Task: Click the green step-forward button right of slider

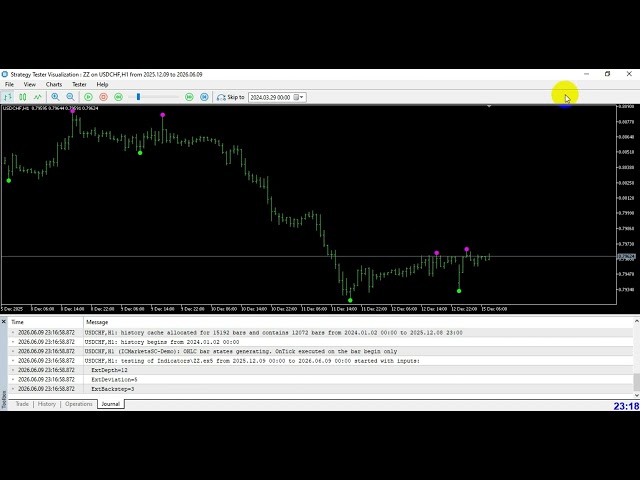Action: coord(189,97)
